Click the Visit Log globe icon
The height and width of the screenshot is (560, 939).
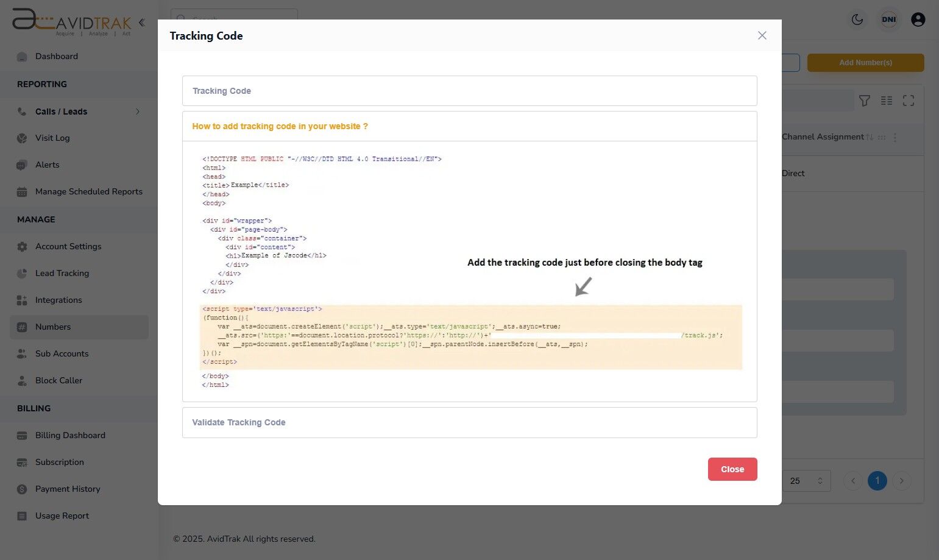22,138
